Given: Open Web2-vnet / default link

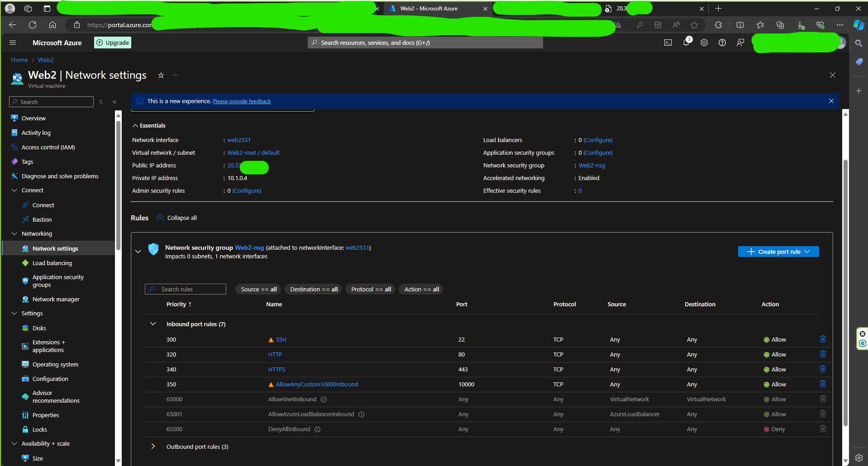Looking at the screenshot, I should tap(253, 153).
